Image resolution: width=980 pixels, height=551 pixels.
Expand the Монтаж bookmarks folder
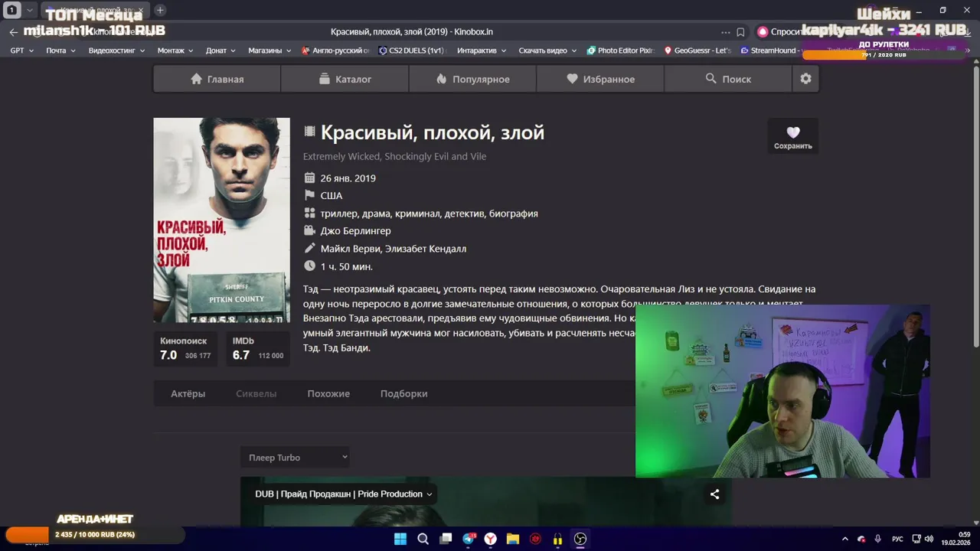coord(175,51)
